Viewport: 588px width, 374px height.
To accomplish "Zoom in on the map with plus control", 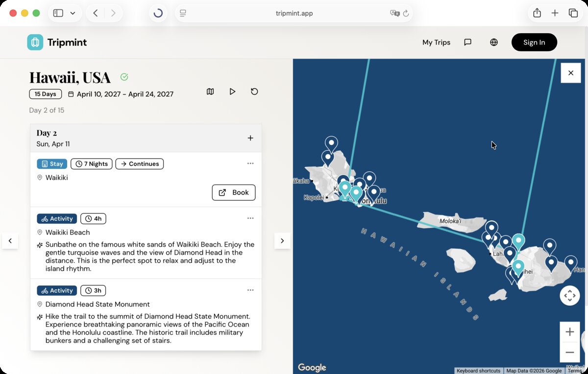I will tap(570, 331).
